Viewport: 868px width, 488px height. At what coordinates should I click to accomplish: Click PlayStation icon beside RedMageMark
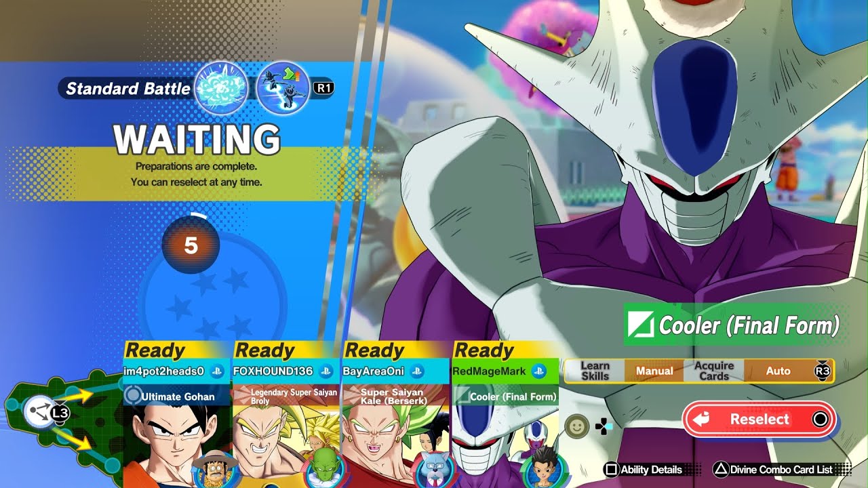[539, 371]
